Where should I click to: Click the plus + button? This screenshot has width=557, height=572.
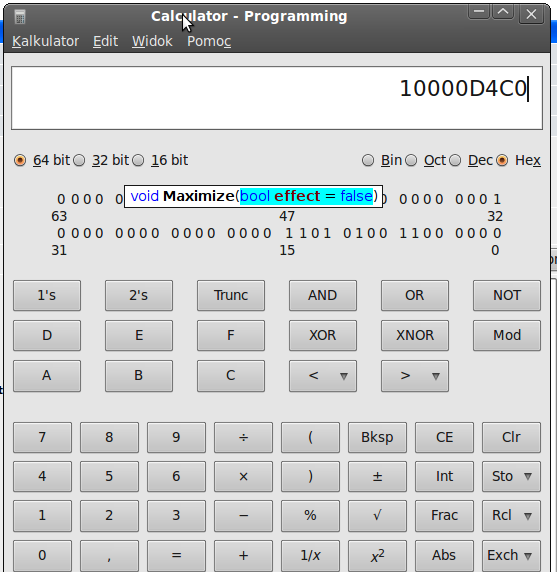(x=243, y=556)
